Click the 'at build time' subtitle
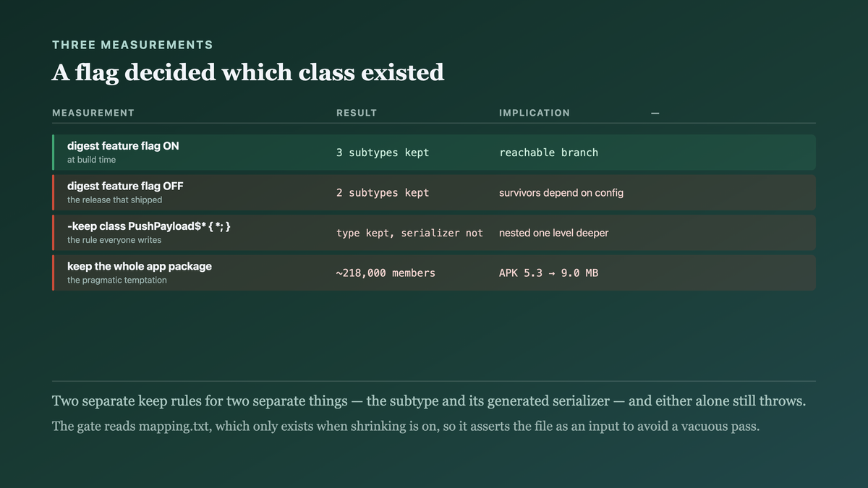Screen dimensions: 868x488 (91, 160)
